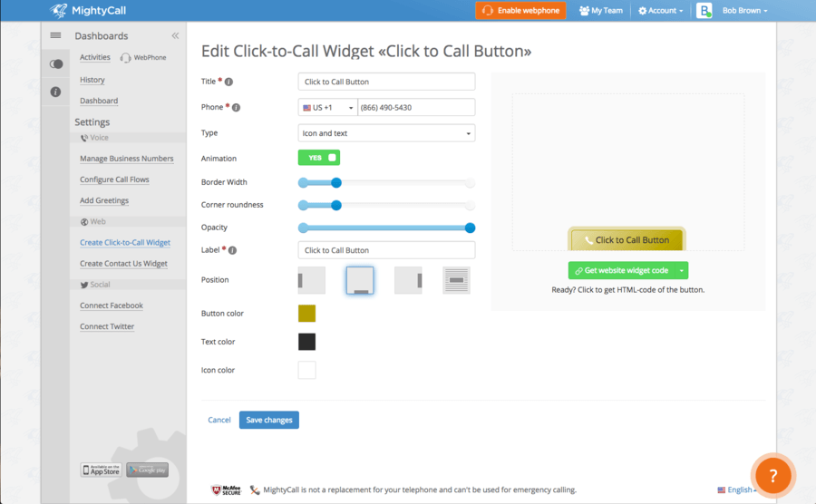Screen dimensions: 816x504
Task: Click the left rail toggle switch icon
Action: pos(55,64)
